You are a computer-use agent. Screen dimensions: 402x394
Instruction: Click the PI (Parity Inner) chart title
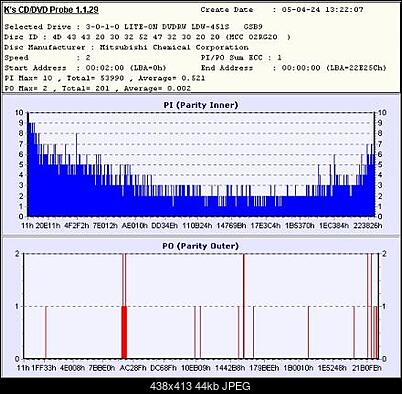pyautogui.click(x=201, y=105)
